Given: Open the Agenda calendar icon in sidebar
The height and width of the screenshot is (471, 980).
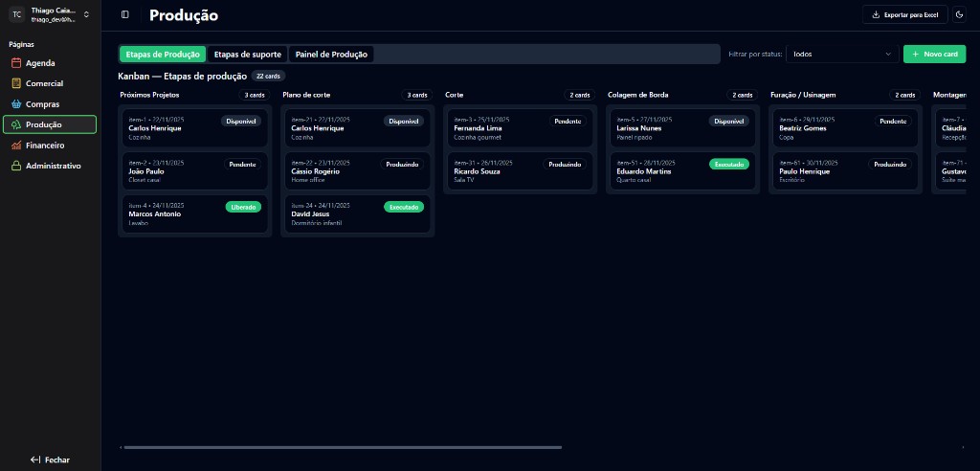Looking at the screenshot, I should pyautogui.click(x=17, y=63).
